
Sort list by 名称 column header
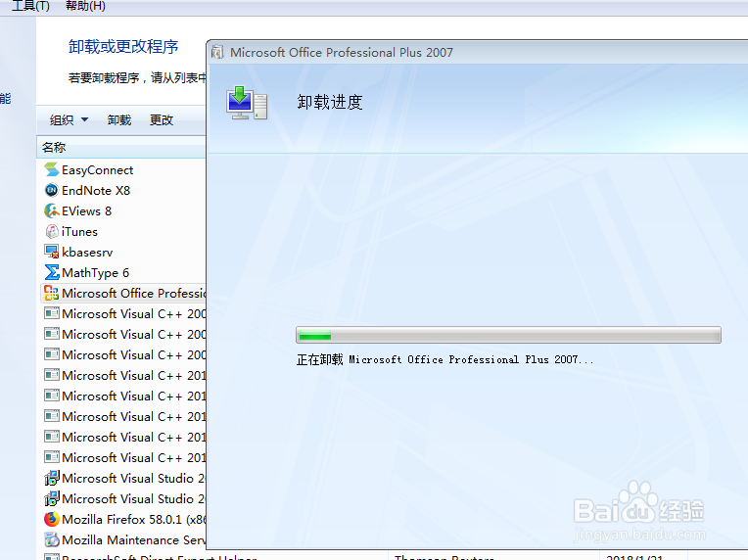coord(121,148)
